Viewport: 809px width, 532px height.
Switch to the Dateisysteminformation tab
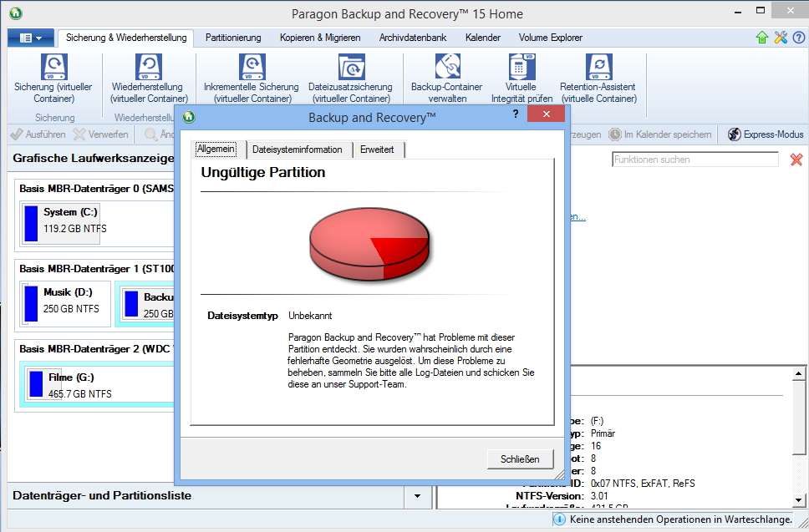click(297, 149)
